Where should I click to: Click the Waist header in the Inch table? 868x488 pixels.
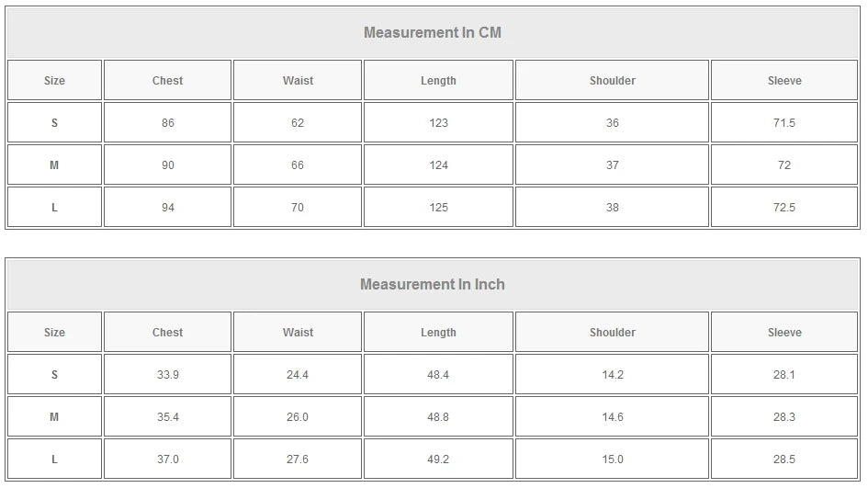298,333
